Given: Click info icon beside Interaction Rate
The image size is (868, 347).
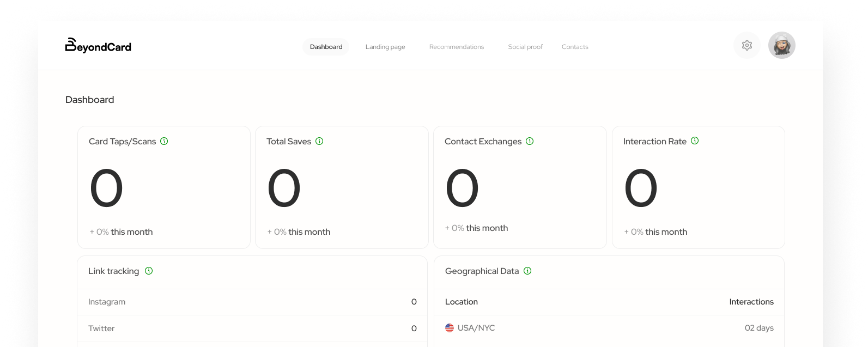Looking at the screenshot, I should [x=695, y=141].
